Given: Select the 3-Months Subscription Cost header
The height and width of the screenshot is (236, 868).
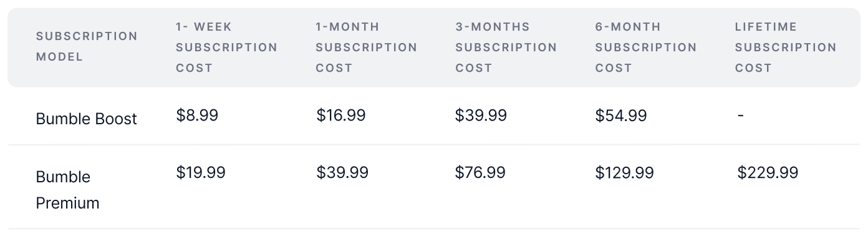Looking at the screenshot, I should coord(506,47).
